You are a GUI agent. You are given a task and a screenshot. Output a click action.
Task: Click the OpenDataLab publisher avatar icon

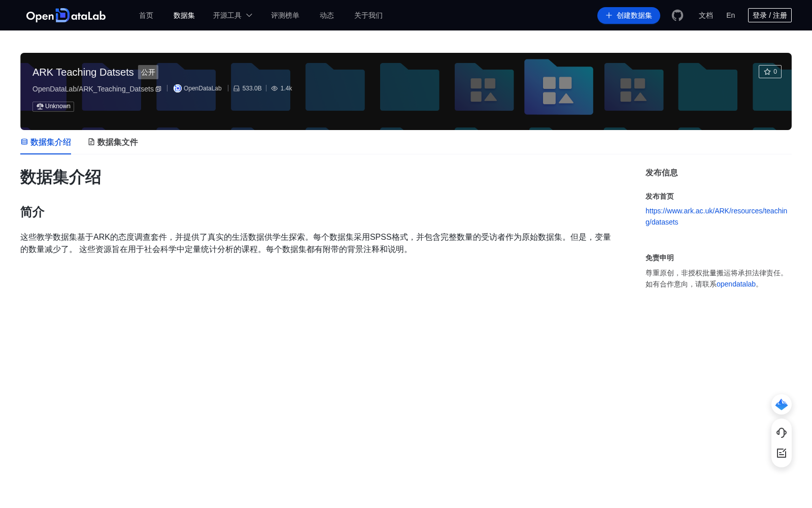(178, 88)
